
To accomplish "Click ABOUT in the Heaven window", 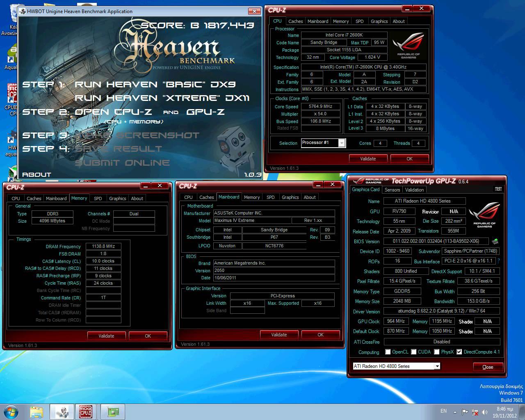I will [x=37, y=175].
